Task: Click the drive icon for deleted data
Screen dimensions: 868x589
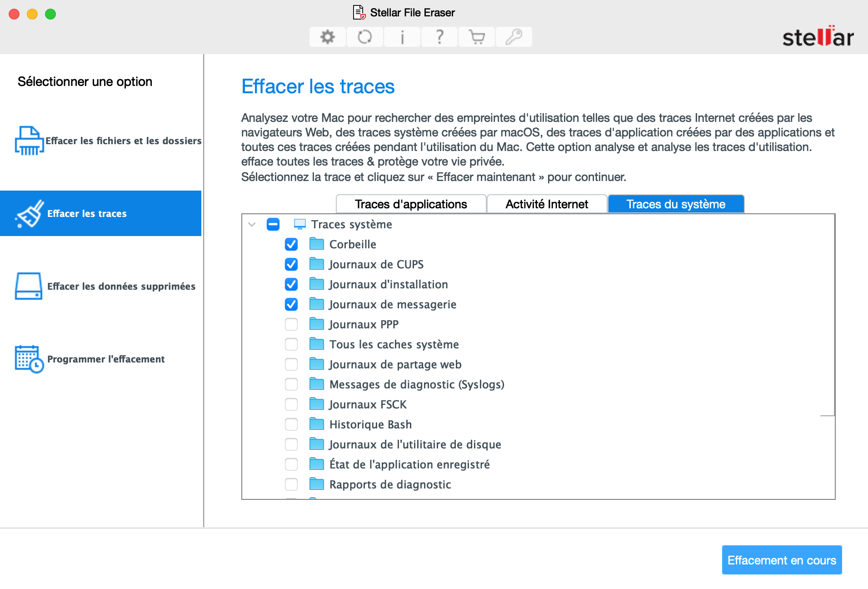Action: click(29, 286)
